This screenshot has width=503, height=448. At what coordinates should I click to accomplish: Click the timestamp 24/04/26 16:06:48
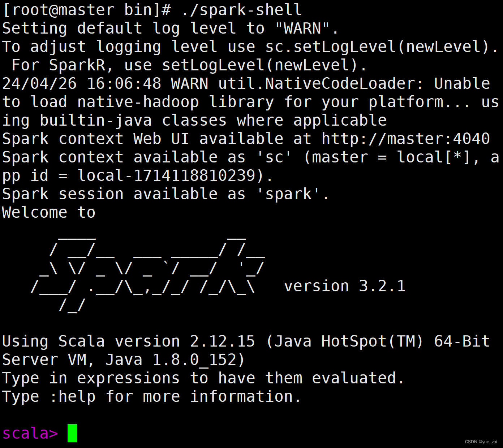(81, 83)
